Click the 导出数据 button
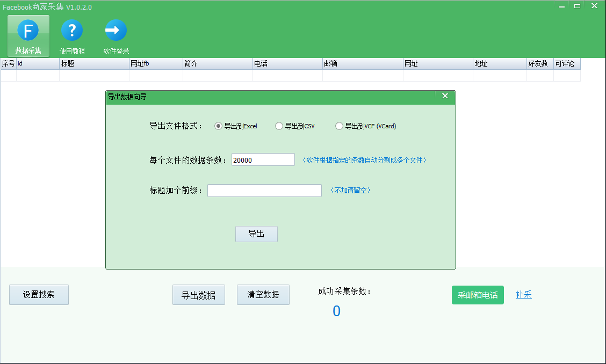The width and height of the screenshot is (606, 364). [199, 295]
